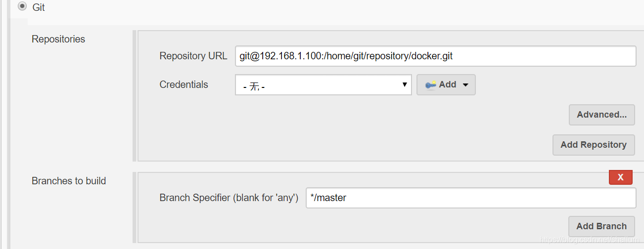Screen dimensions: 644x249
Task: Select the Git radio button
Action: pos(22,7)
